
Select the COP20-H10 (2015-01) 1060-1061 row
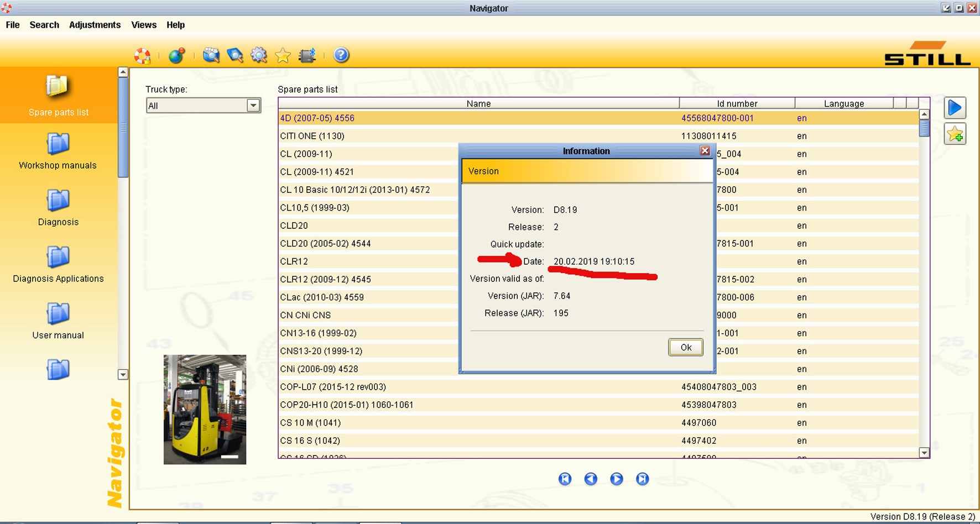tap(347, 405)
